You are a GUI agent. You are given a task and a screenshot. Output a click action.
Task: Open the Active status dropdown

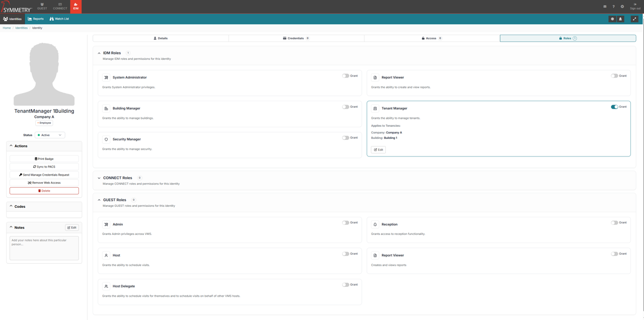(50, 135)
